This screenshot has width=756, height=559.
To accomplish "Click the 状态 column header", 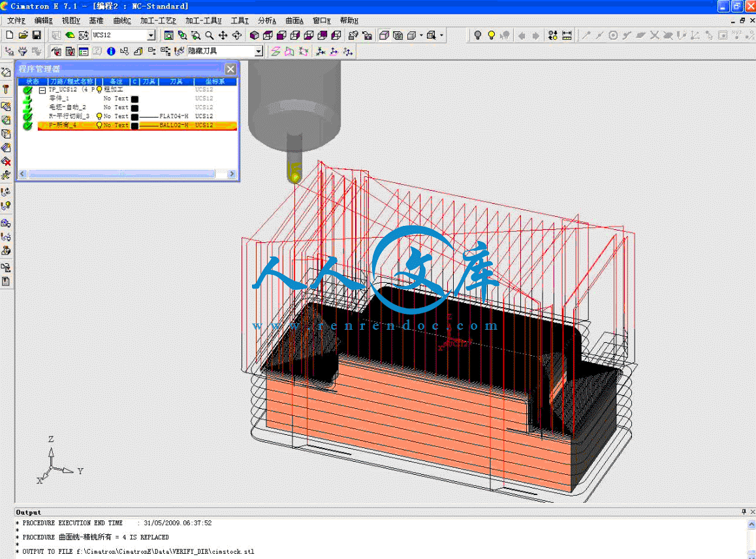I will (x=33, y=82).
